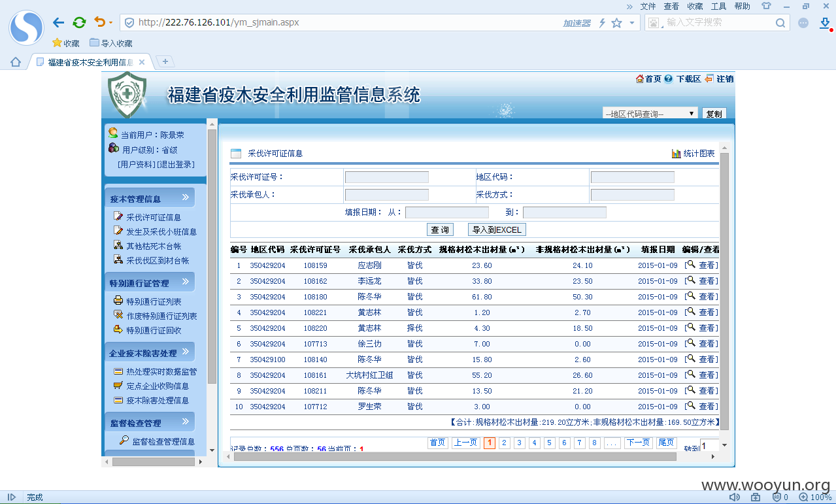Reload page with green refresh icon
The image size is (836, 504).
(79, 23)
